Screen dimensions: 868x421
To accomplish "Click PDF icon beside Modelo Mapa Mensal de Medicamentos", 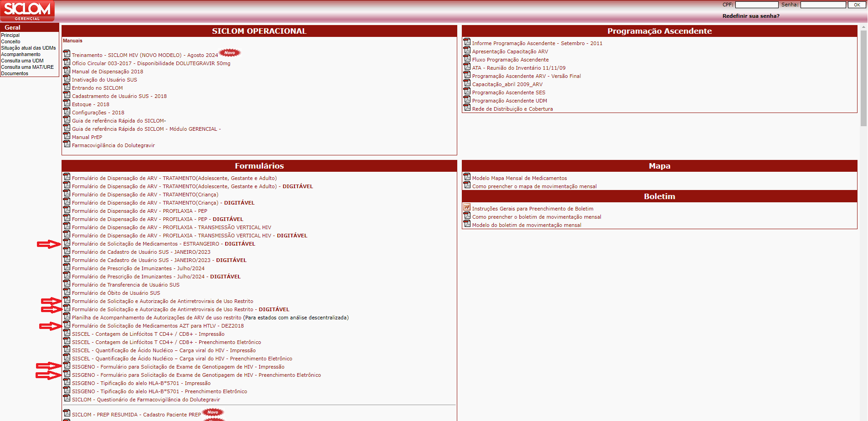I will coord(467,177).
